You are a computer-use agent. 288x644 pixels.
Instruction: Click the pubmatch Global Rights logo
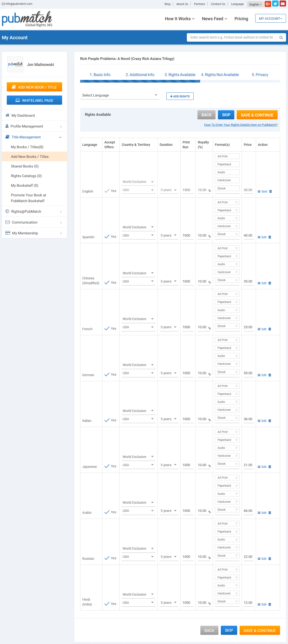tap(27, 19)
